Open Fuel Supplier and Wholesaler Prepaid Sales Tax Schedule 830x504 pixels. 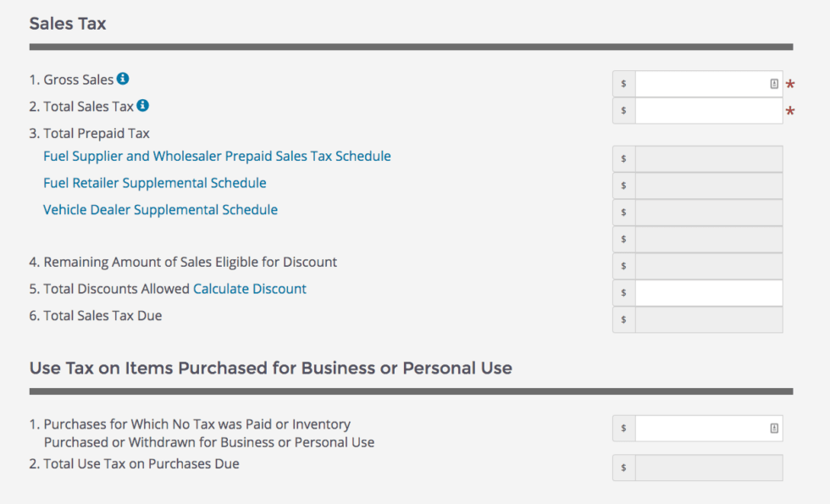click(x=217, y=156)
